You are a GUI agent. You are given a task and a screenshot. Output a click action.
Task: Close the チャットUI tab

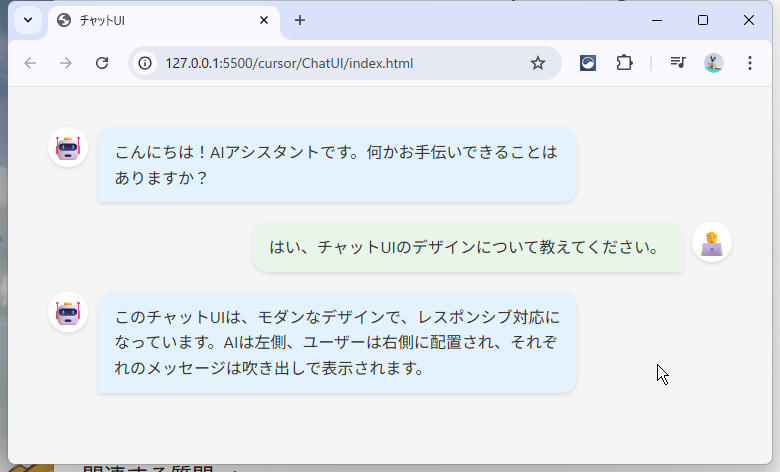[263, 20]
